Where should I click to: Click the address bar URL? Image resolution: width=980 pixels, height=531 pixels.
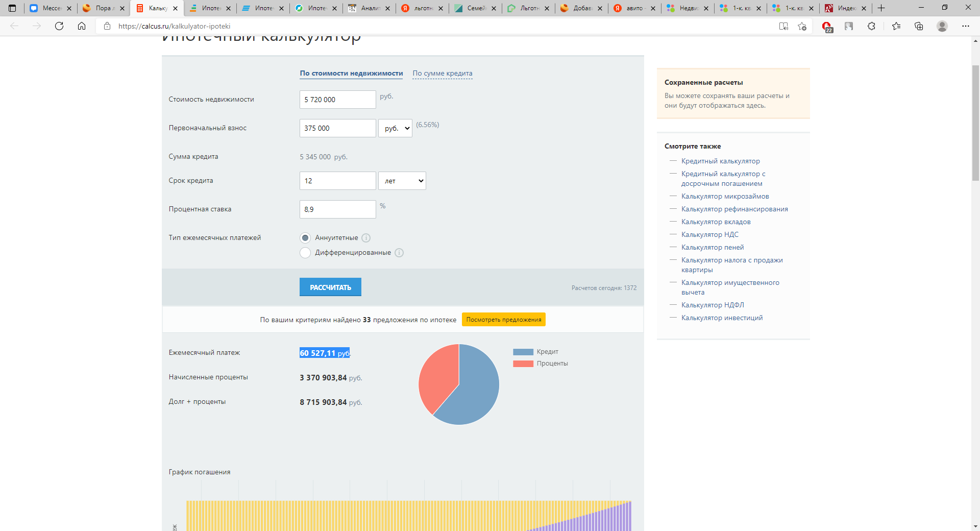coord(174,26)
